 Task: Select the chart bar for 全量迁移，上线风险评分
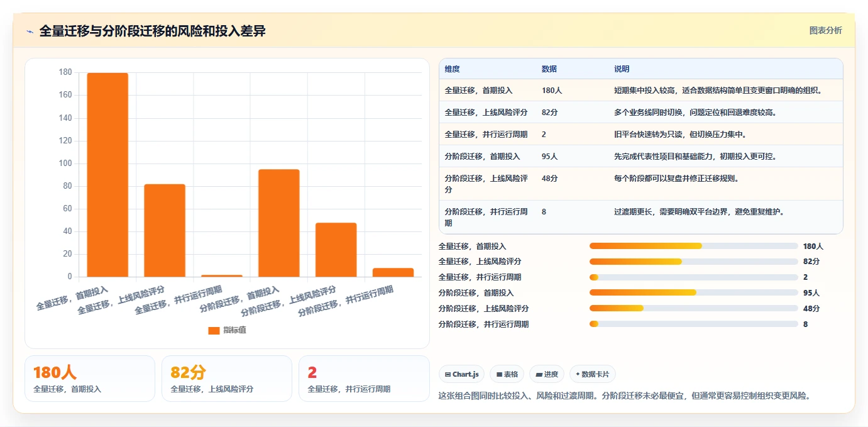click(x=165, y=230)
